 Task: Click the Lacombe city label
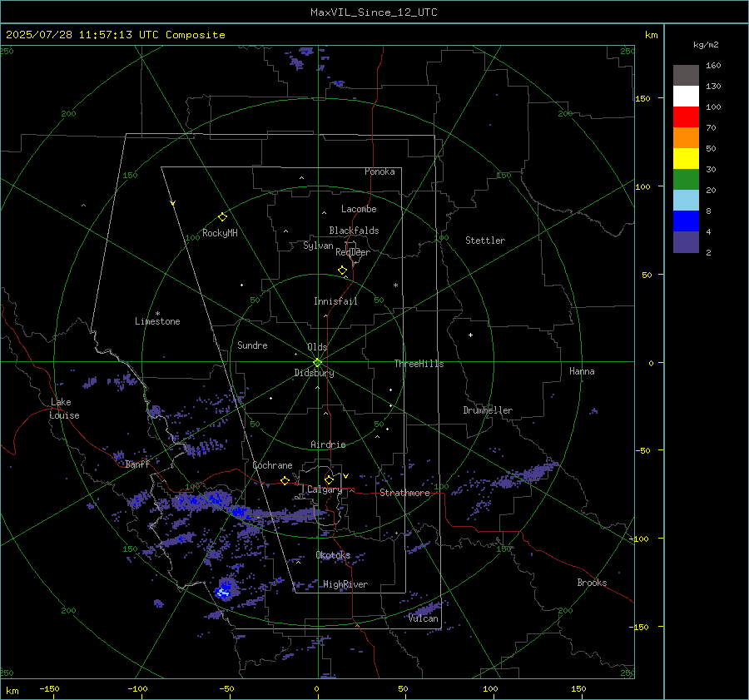[359, 209]
